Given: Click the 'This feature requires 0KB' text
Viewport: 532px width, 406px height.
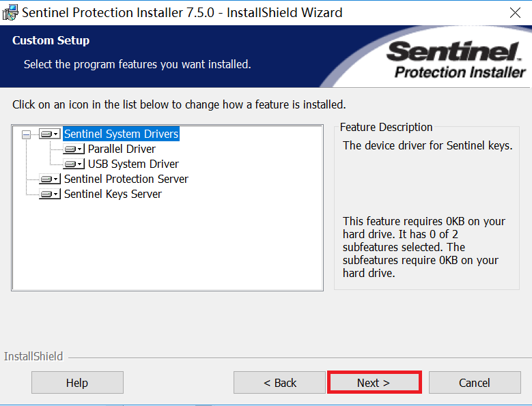Looking at the screenshot, I should pos(424,247).
